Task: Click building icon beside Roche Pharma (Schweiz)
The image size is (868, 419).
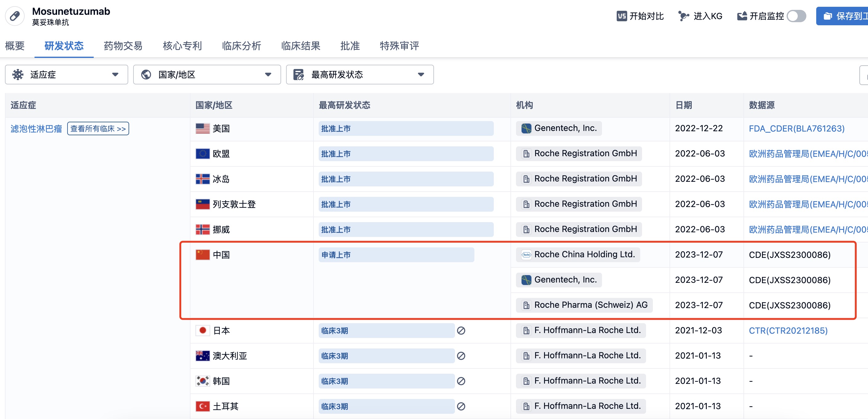Action: pos(526,305)
